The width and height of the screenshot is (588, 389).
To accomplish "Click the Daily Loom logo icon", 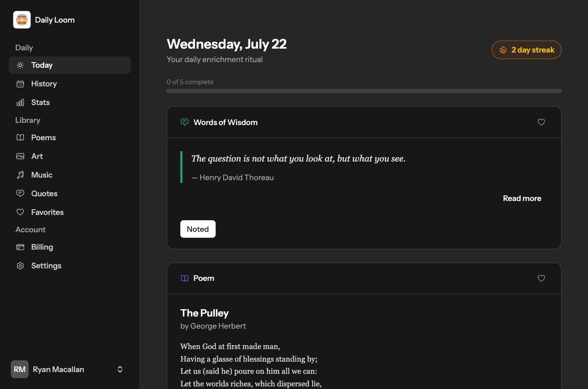I will coord(22,20).
